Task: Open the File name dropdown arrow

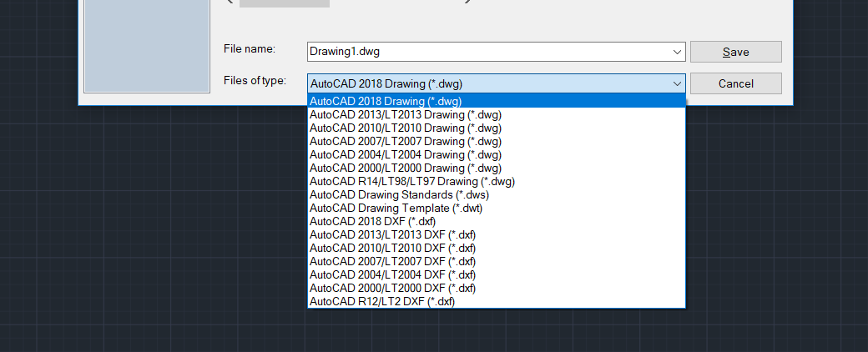Action: 677,52
